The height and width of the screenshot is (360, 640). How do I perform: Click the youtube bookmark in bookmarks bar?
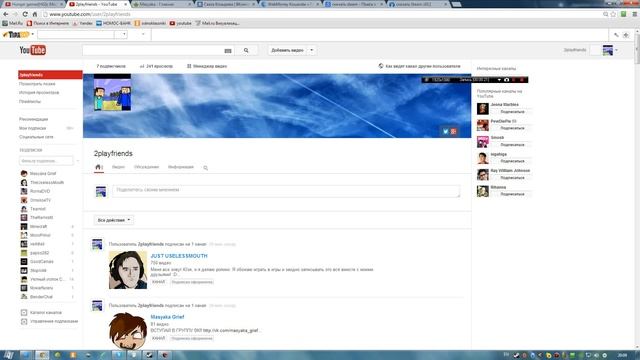[180, 23]
